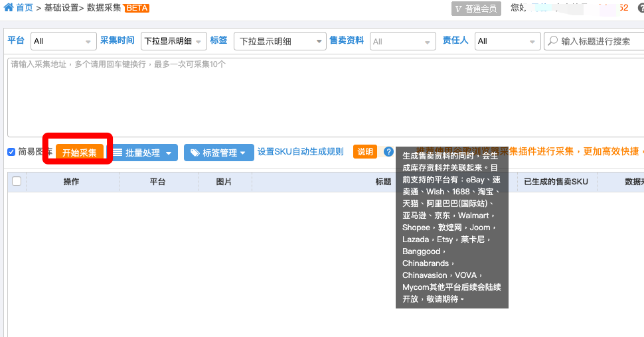Open the 责任人 dropdown
644x337 pixels.
point(508,41)
